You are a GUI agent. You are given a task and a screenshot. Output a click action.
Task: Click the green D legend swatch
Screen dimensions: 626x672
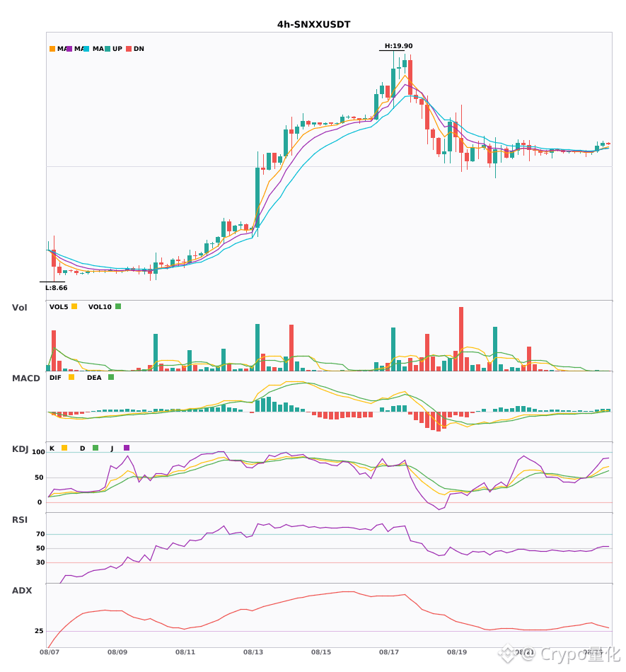(x=95, y=448)
